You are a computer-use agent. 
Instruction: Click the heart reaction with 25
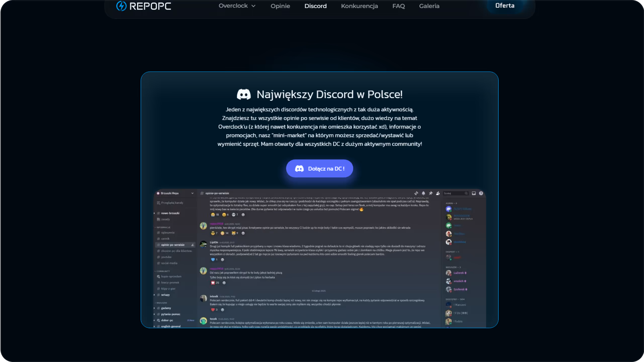click(x=215, y=283)
